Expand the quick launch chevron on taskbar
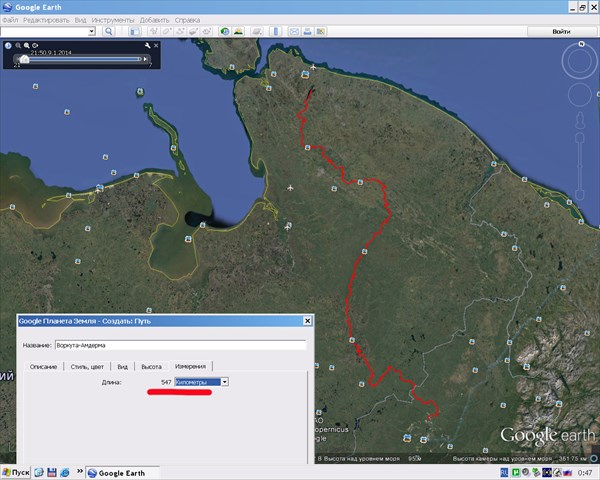This screenshot has height=480, width=600. pyautogui.click(x=80, y=471)
